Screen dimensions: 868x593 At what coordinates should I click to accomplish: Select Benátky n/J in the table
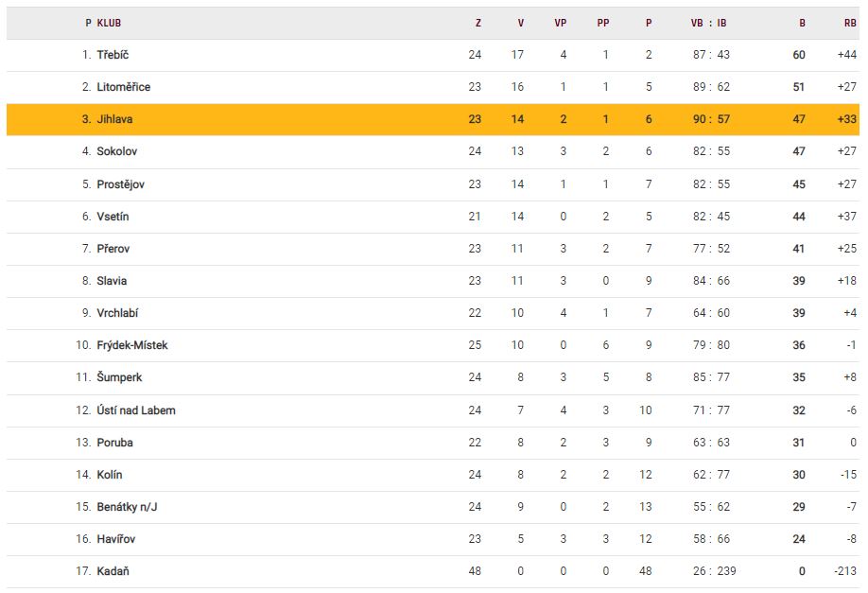[x=127, y=507]
